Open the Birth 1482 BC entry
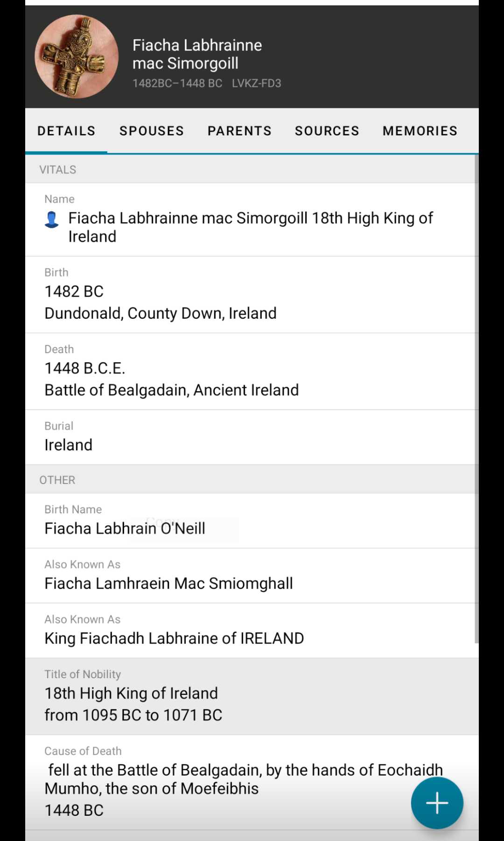Screen dimensions: 504x841 (x=252, y=294)
